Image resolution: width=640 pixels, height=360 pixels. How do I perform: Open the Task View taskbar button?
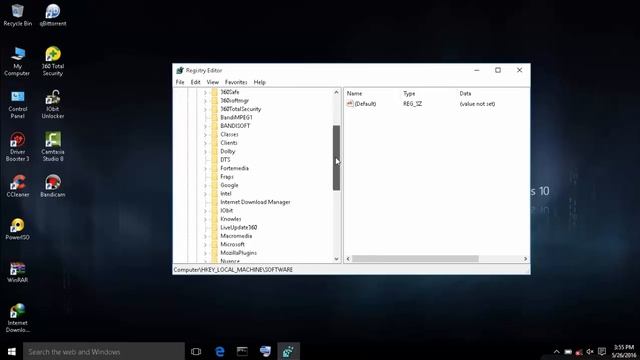(x=196, y=351)
